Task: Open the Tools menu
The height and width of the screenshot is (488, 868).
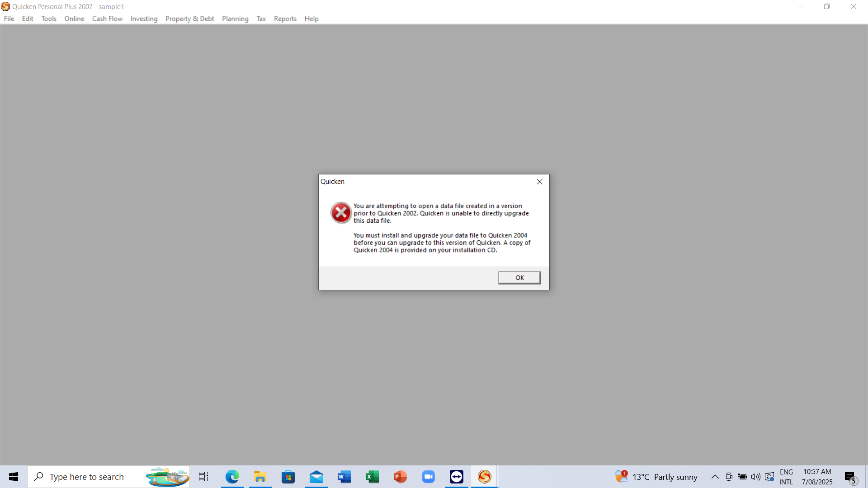Action: [49, 19]
